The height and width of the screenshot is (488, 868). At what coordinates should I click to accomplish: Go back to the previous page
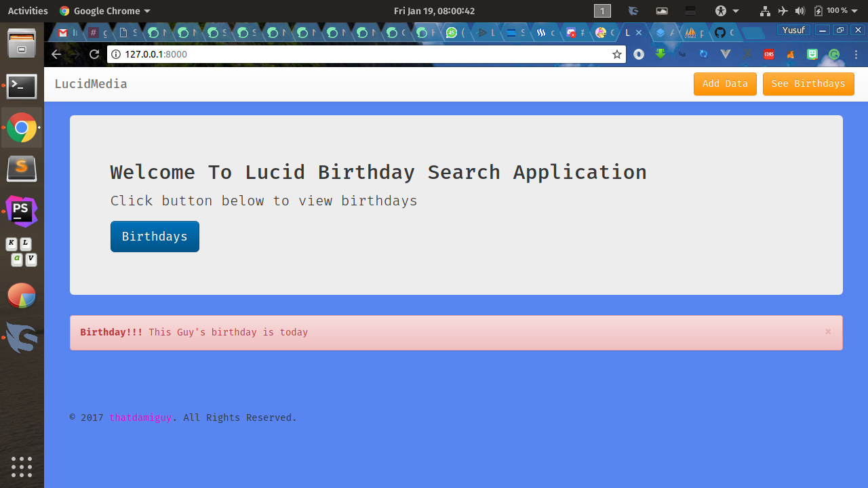tap(56, 54)
